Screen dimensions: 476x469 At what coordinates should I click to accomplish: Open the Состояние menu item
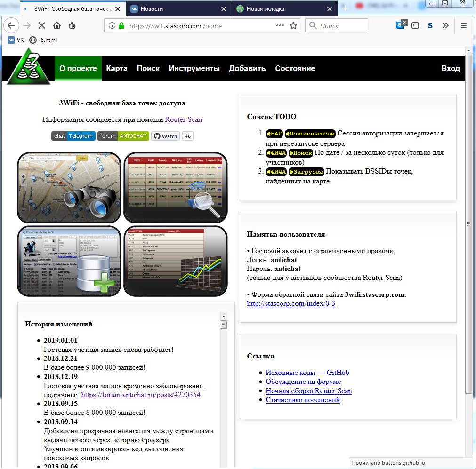pyautogui.click(x=295, y=69)
